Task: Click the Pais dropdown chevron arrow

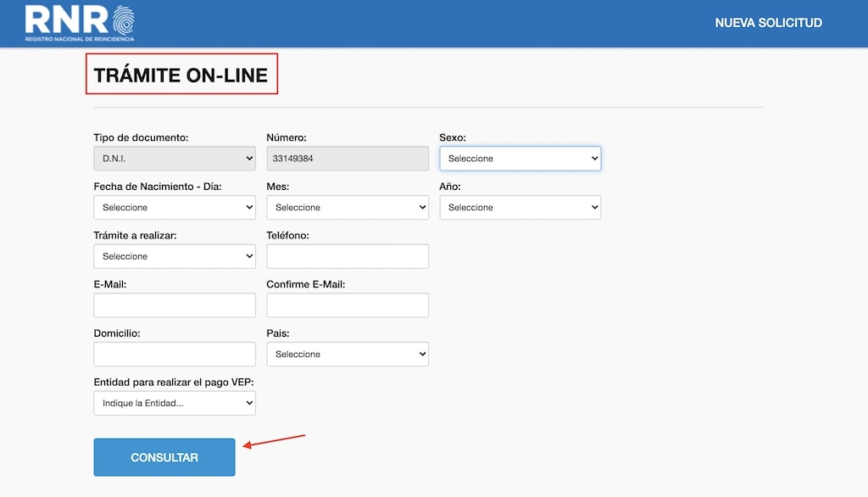Action: click(x=421, y=354)
